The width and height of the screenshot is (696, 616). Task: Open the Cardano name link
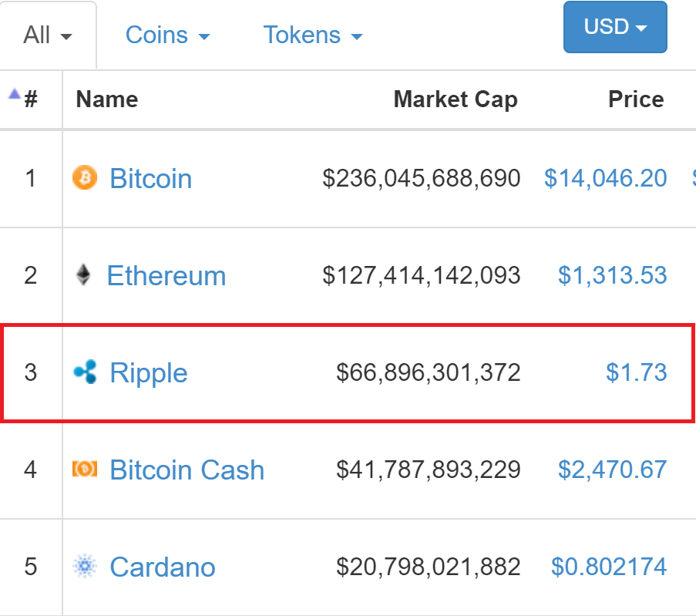click(x=163, y=567)
